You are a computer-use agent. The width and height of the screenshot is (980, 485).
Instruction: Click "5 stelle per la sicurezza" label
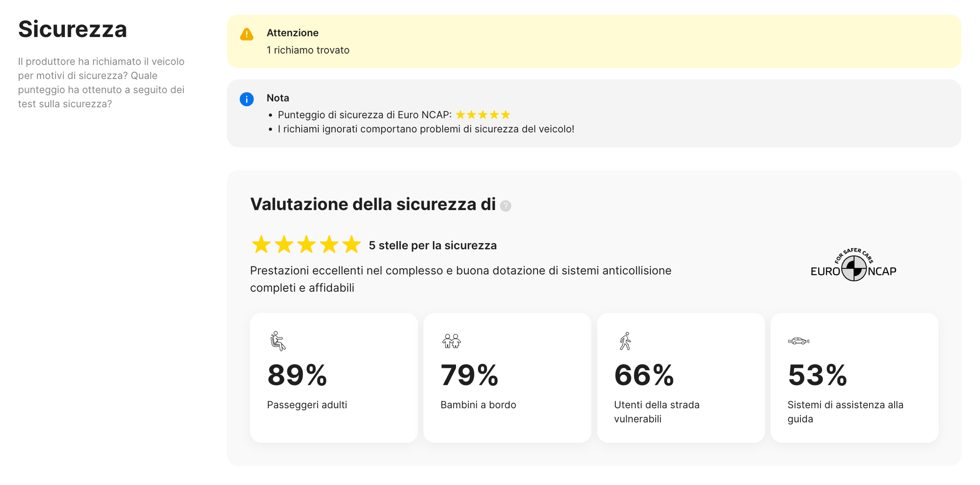(x=433, y=245)
